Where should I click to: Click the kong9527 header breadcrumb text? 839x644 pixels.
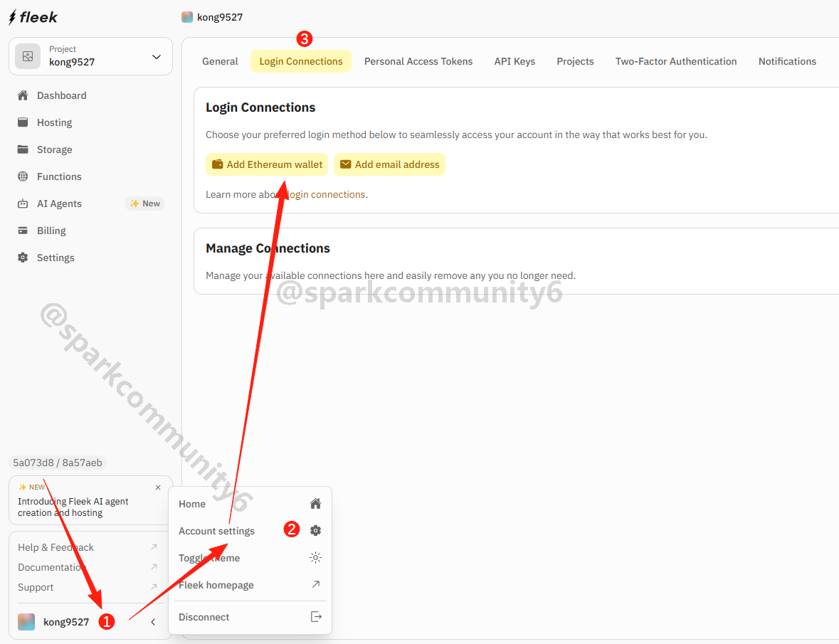click(x=220, y=17)
